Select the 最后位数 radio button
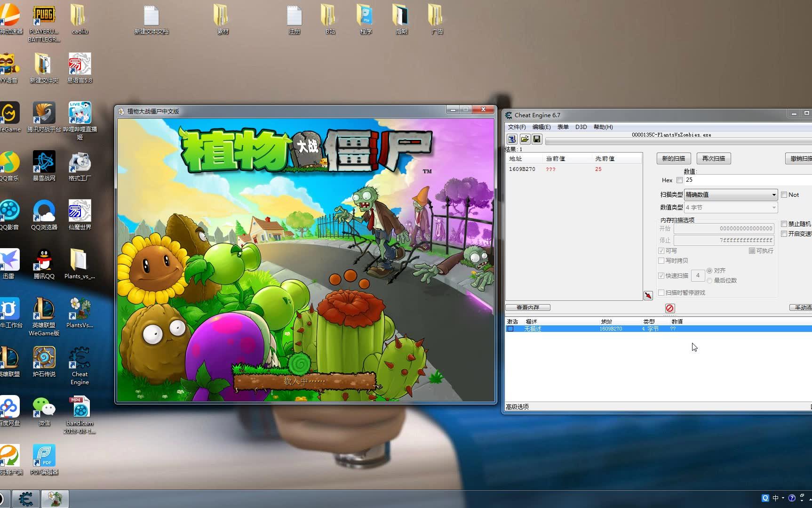The image size is (812, 508). tap(709, 280)
